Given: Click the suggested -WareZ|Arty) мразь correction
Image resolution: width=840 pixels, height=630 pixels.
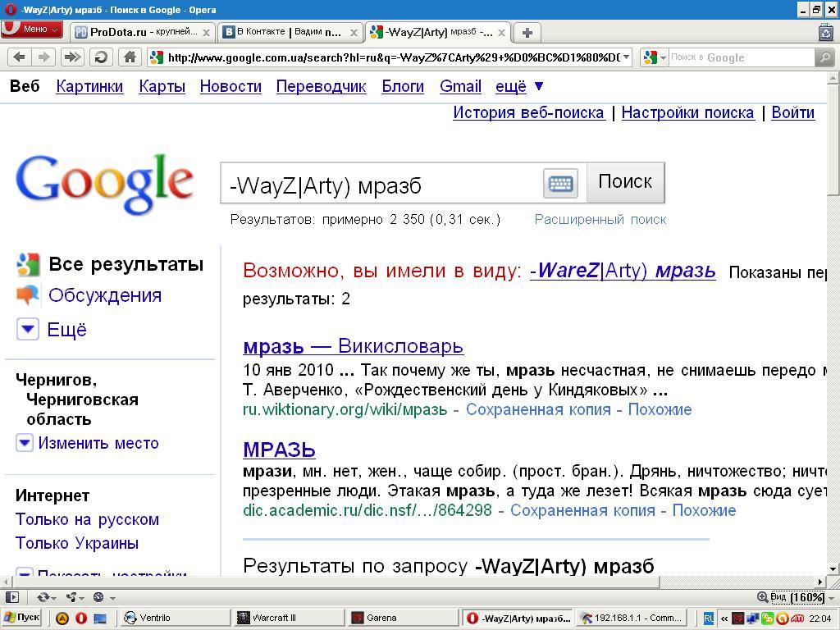Looking at the screenshot, I should (623, 271).
